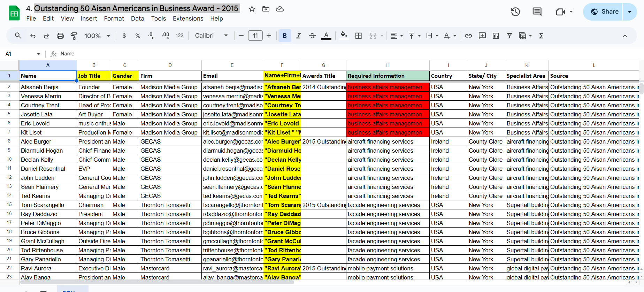Insert a comment from toolbar
This screenshot has height=292, width=644.
pyautogui.click(x=482, y=36)
